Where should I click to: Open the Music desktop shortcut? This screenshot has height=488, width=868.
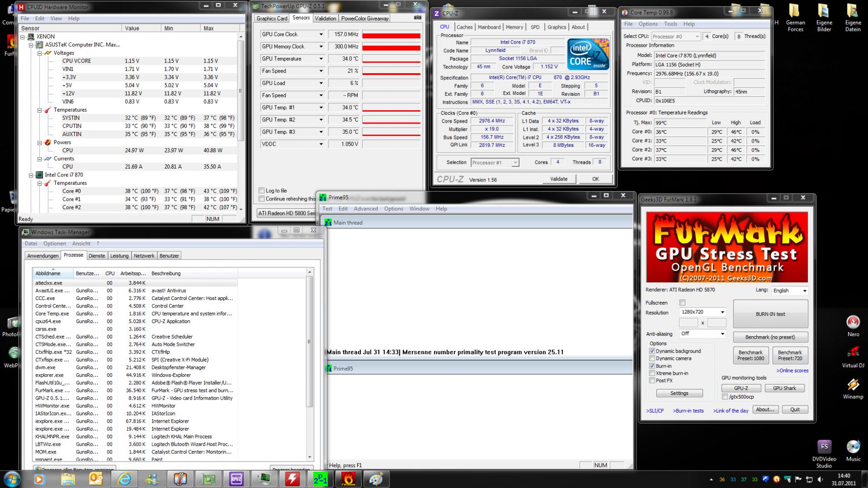pos(853,450)
